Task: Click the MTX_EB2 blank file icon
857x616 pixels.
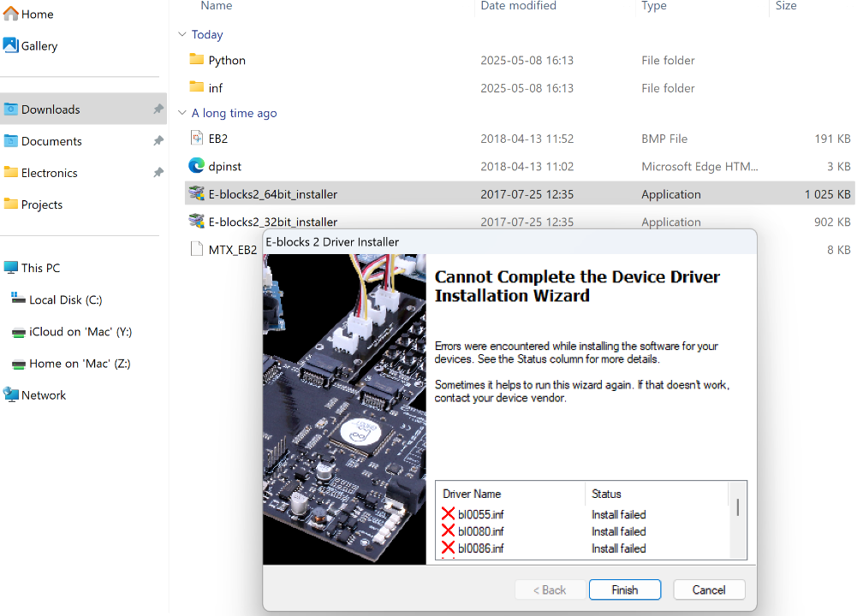Action: [196, 249]
